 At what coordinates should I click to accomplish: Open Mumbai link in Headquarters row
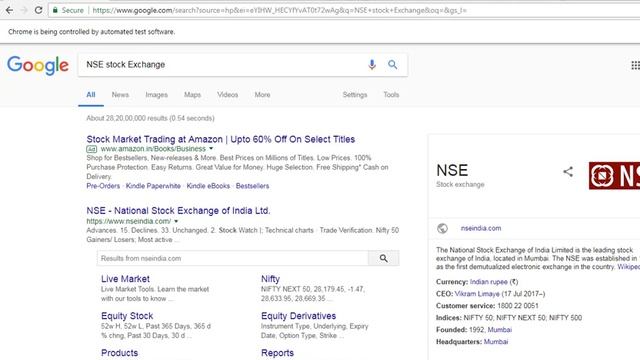coord(496,342)
